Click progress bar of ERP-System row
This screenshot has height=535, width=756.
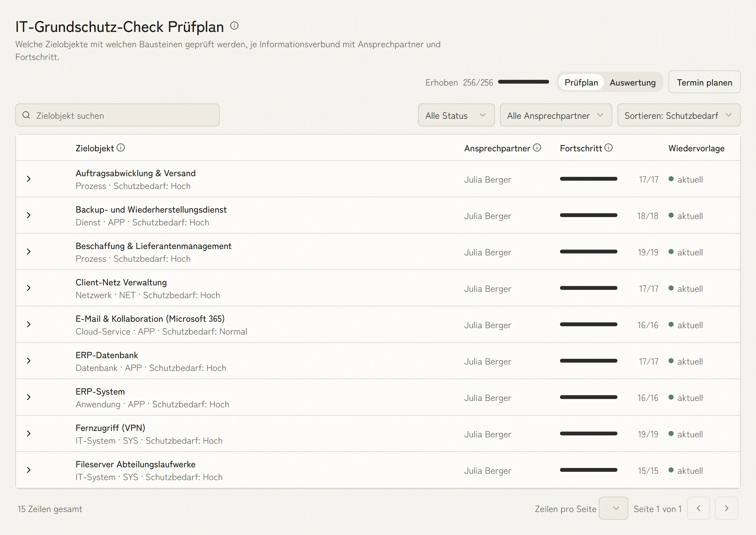(588, 397)
